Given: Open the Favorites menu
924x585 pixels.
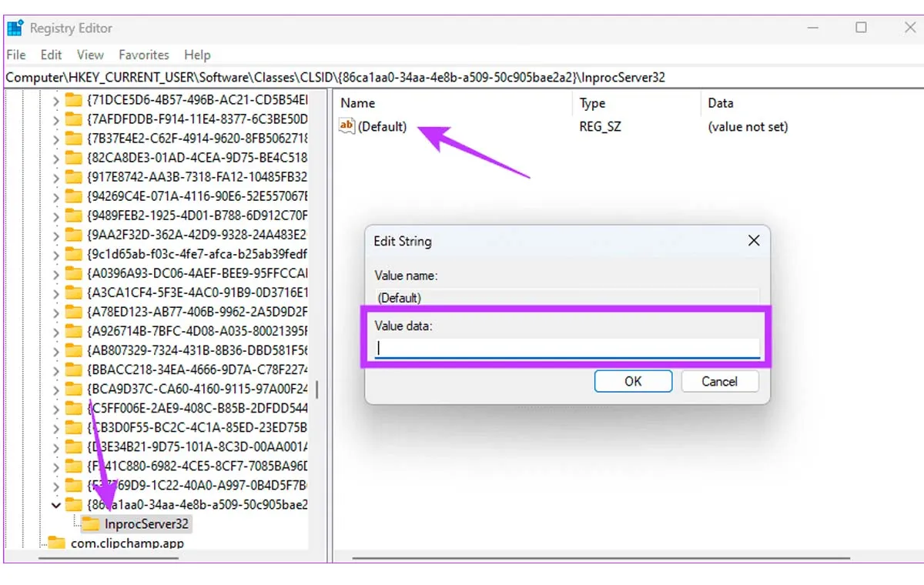Looking at the screenshot, I should 143,55.
